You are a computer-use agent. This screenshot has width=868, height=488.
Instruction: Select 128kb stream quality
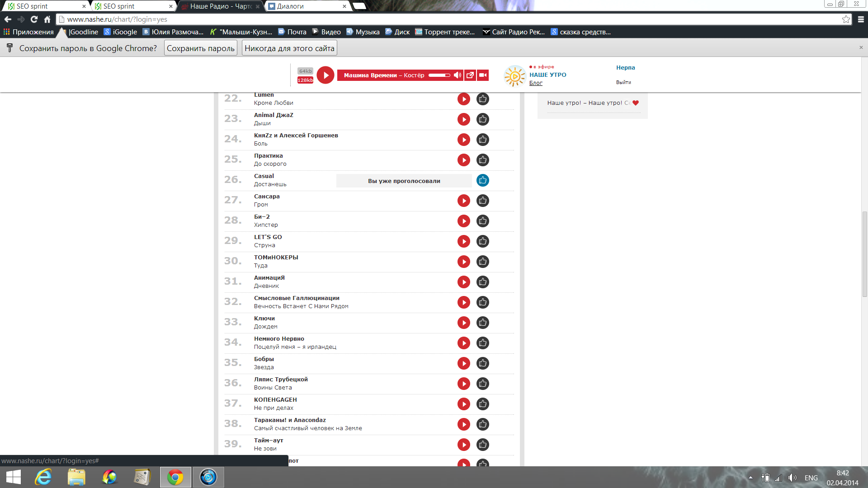tap(305, 80)
